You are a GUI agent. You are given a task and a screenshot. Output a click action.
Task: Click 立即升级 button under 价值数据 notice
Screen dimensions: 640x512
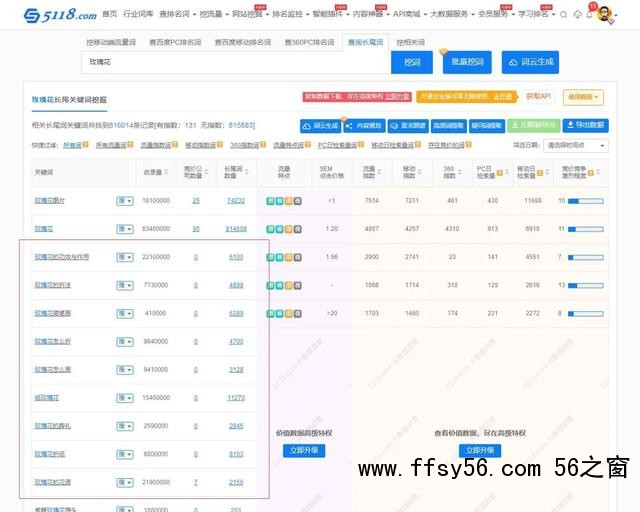coord(304,450)
